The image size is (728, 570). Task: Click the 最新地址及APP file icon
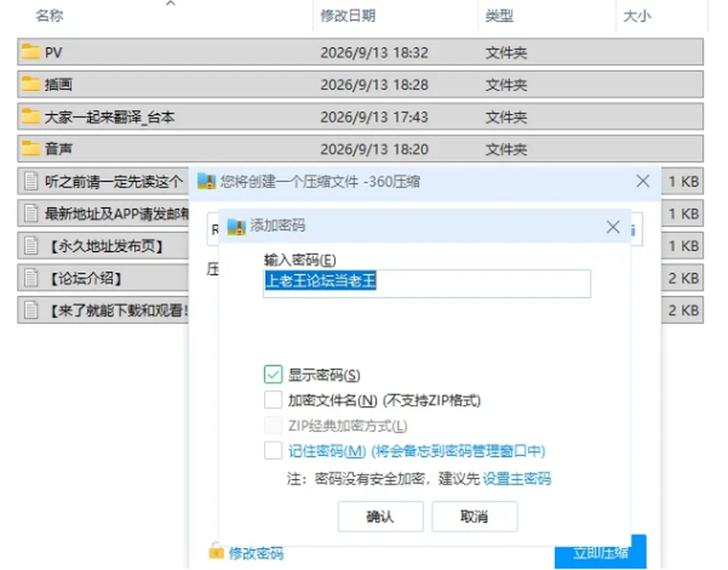[31, 213]
